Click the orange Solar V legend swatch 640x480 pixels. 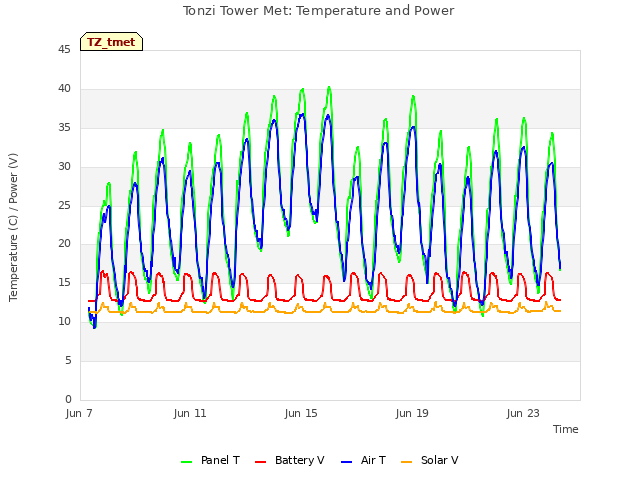point(407,462)
